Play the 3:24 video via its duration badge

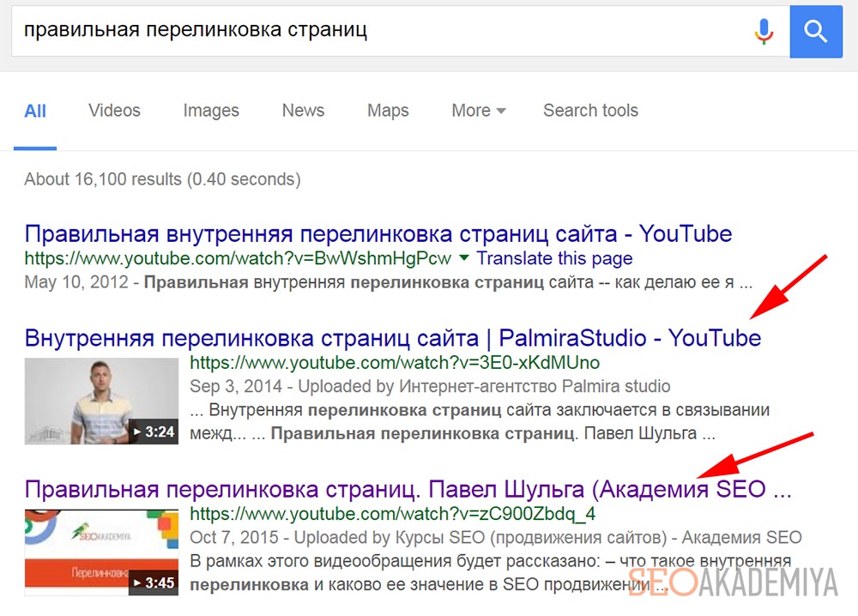[153, 432]
